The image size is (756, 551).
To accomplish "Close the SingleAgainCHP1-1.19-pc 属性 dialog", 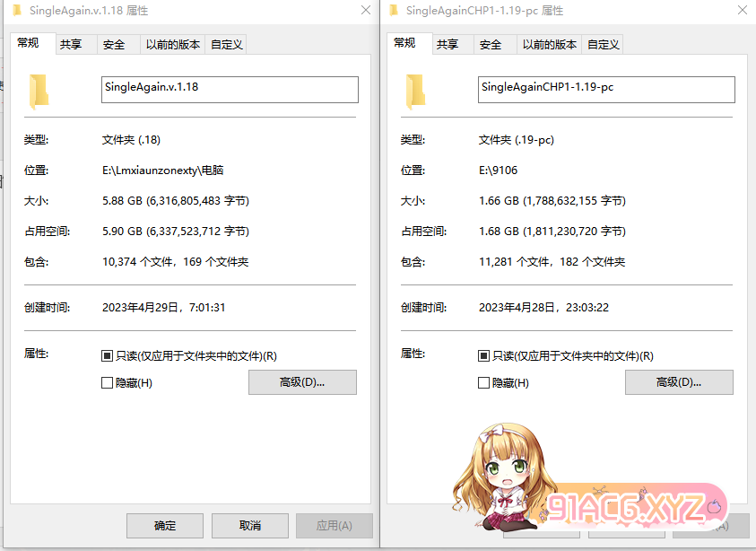I will coord(742,11).
